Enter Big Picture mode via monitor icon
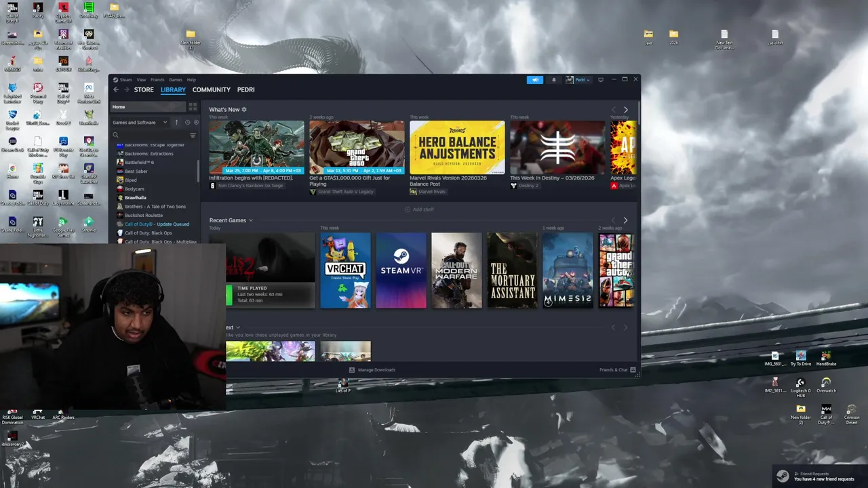This screenshot has height=488, width=868. [x=600, y=80]
